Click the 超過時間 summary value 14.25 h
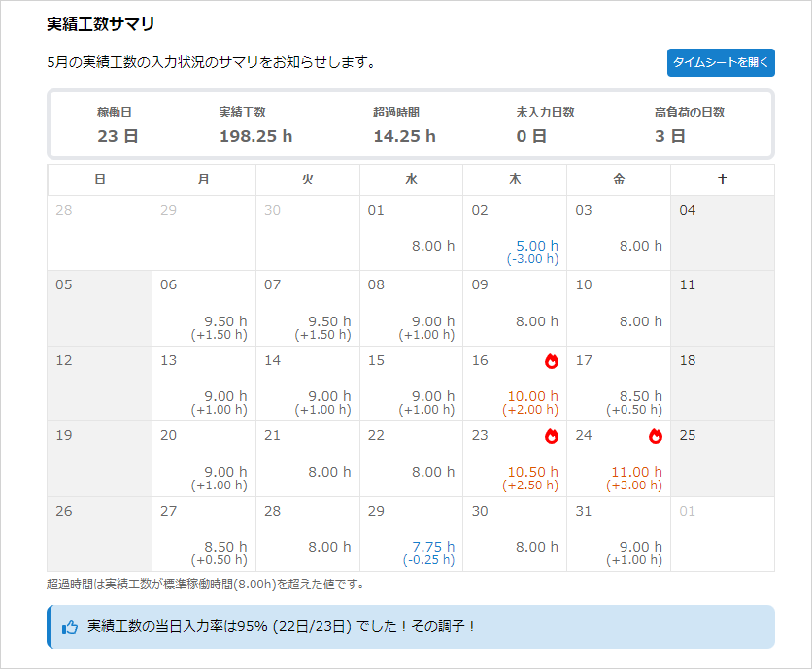 coord(404,136)
